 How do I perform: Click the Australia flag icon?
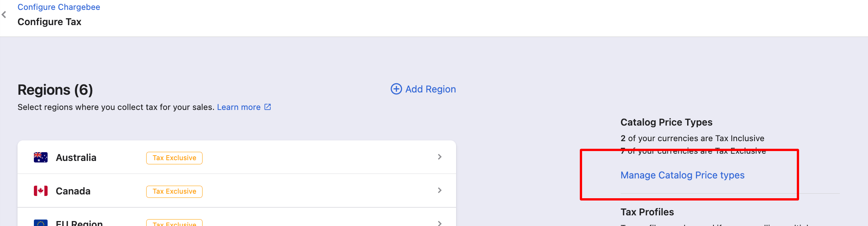point(41,158)
